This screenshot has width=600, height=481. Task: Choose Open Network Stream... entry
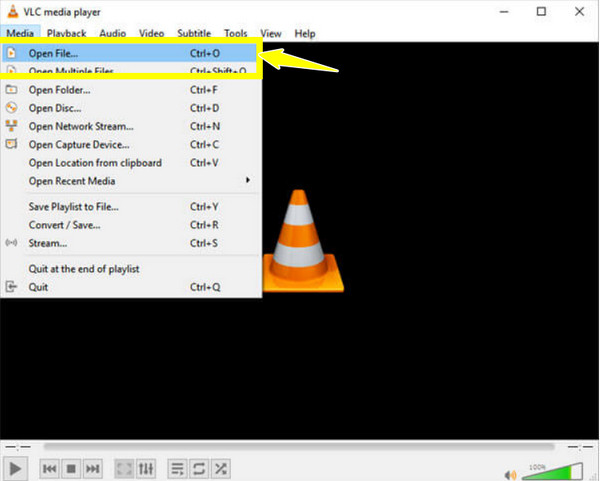(131, 126)
